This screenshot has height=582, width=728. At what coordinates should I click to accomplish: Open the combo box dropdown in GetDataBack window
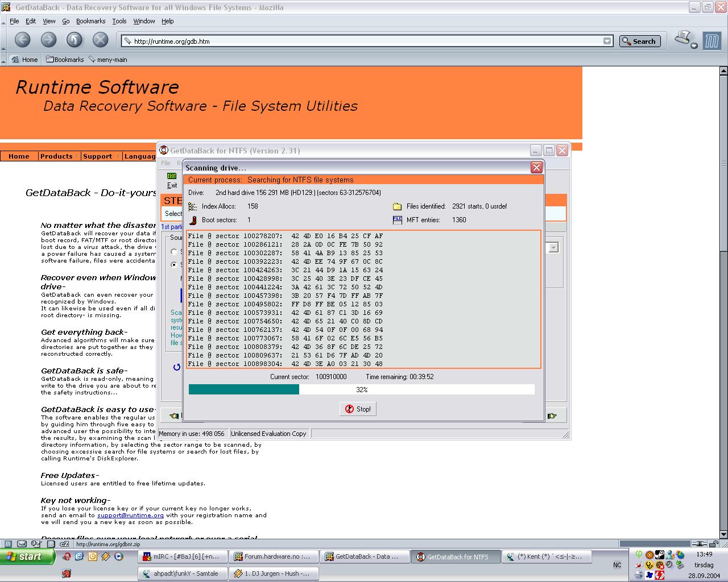(x=553, y=248)
